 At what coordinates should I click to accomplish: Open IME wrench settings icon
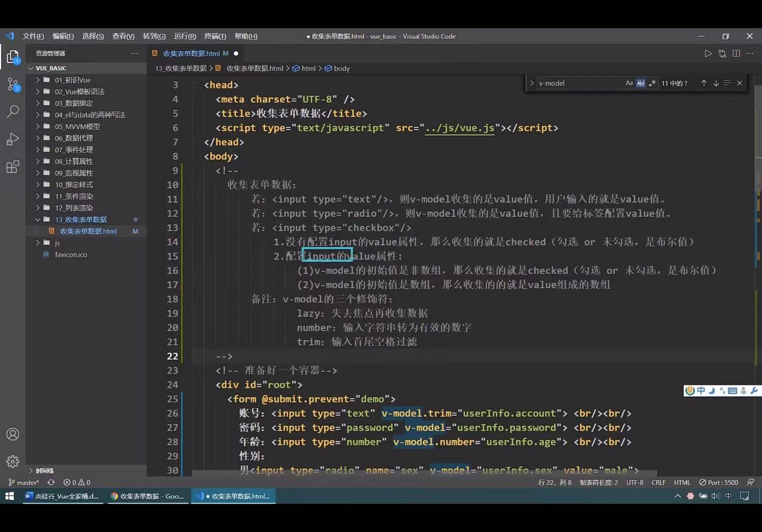754,391
